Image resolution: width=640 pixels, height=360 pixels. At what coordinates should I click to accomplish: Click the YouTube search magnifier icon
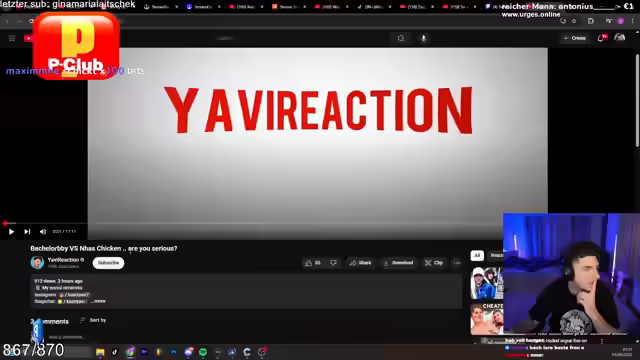(x=401, y=38)
